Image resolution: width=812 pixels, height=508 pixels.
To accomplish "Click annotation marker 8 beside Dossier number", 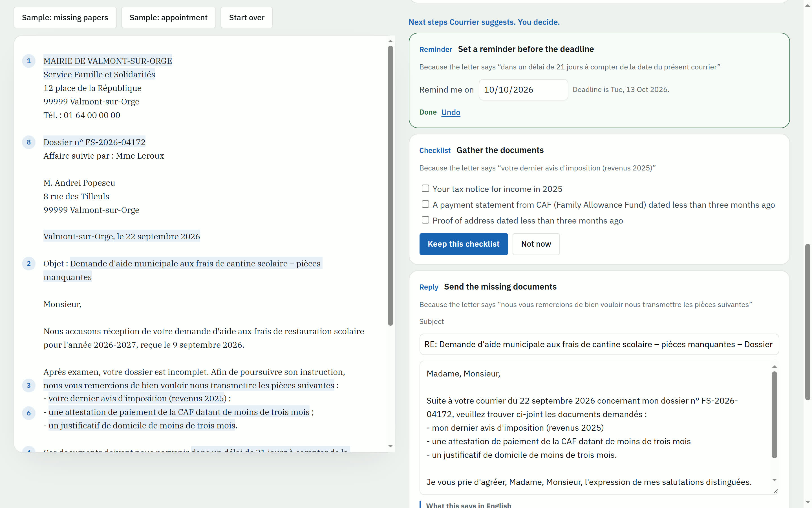I will [28, 142].
